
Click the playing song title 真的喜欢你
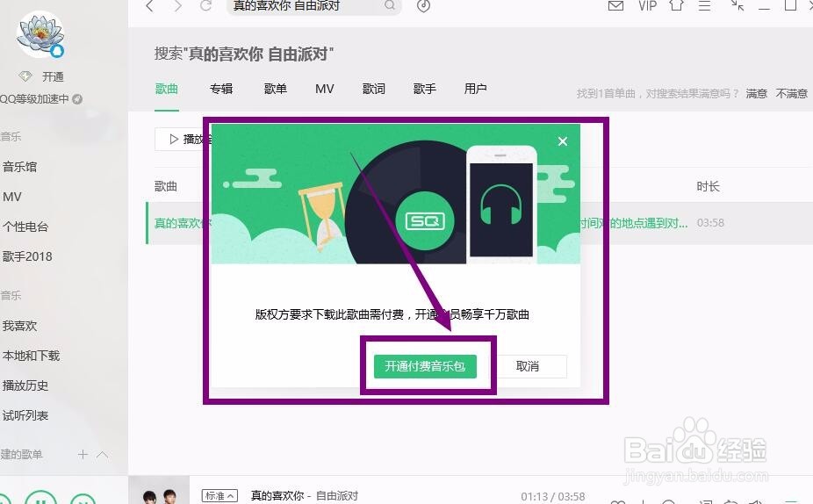[277, 496]
